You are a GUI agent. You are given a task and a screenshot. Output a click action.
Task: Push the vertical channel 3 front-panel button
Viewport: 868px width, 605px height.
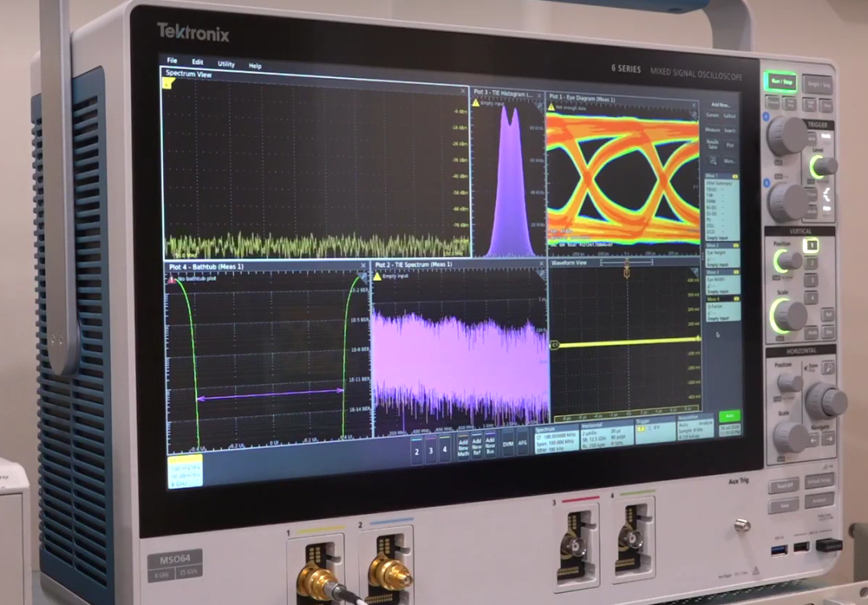812,280
